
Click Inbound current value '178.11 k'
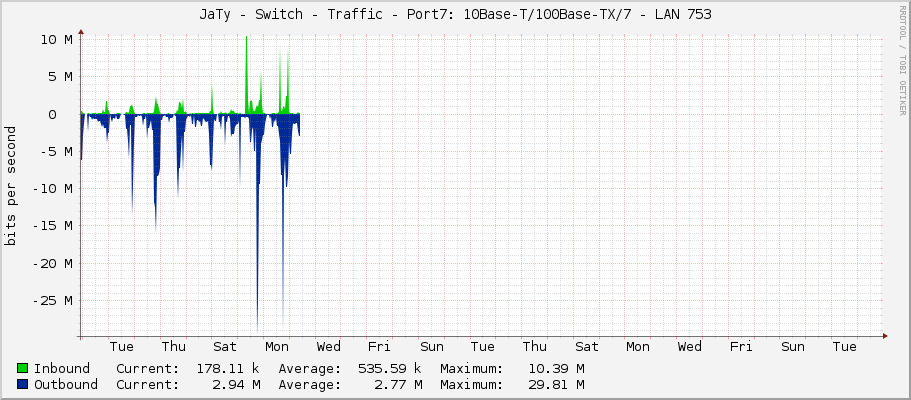(x=228, y=369)
